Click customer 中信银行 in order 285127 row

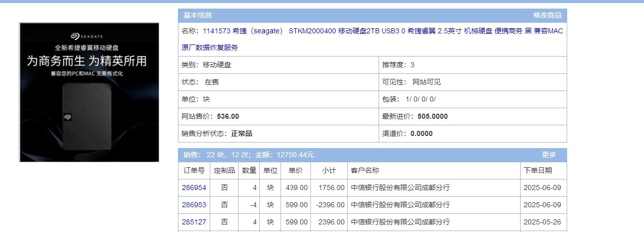400,222
